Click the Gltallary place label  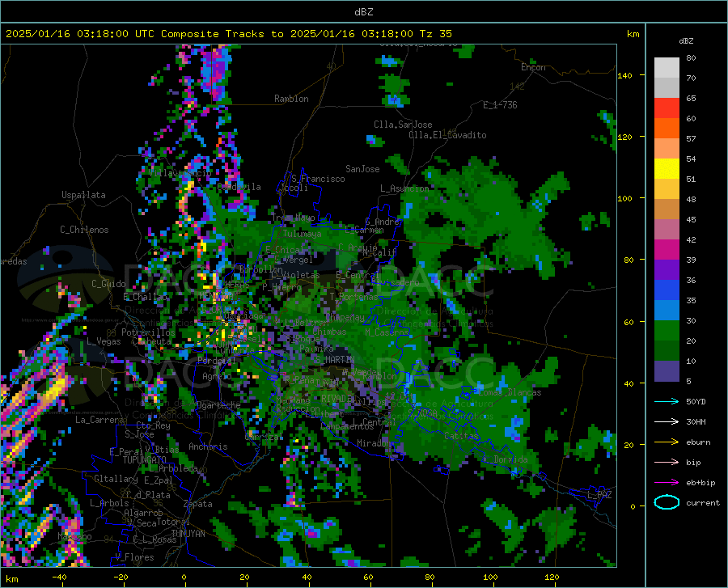pos(116,479)
